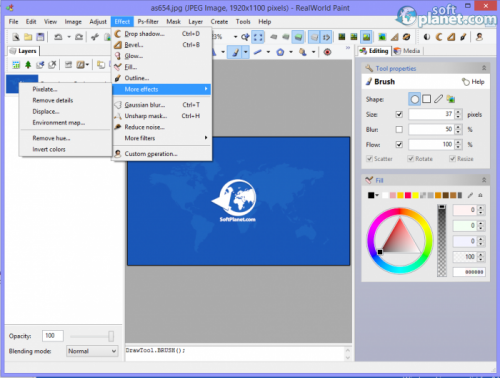This screenshot has width=500, height=378.
Task: Enable the Blur checkbox
Action: pos(399,129)
